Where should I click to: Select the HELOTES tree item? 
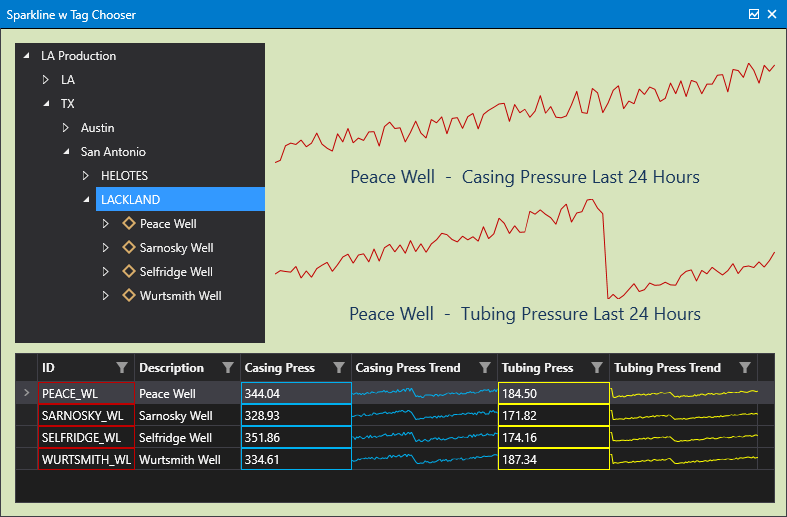124,176
